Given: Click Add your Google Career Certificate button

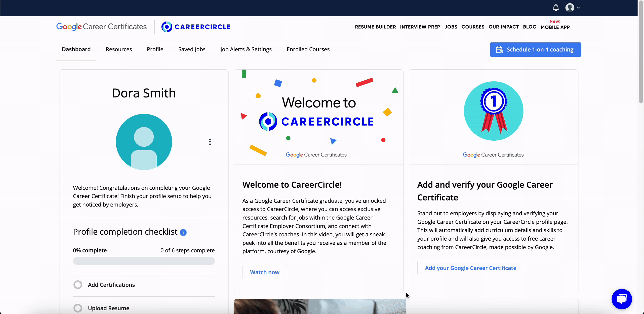Looking at the screenshot, I should 470,268.
